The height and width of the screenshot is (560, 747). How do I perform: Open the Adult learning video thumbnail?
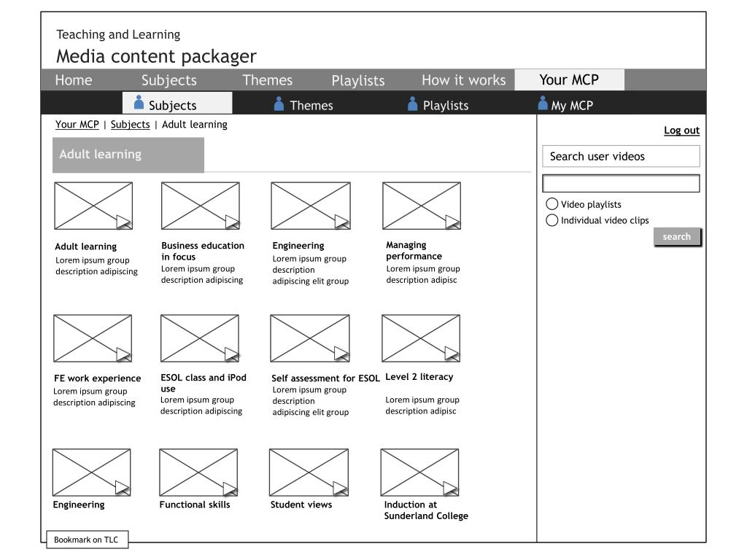[93, 206]
